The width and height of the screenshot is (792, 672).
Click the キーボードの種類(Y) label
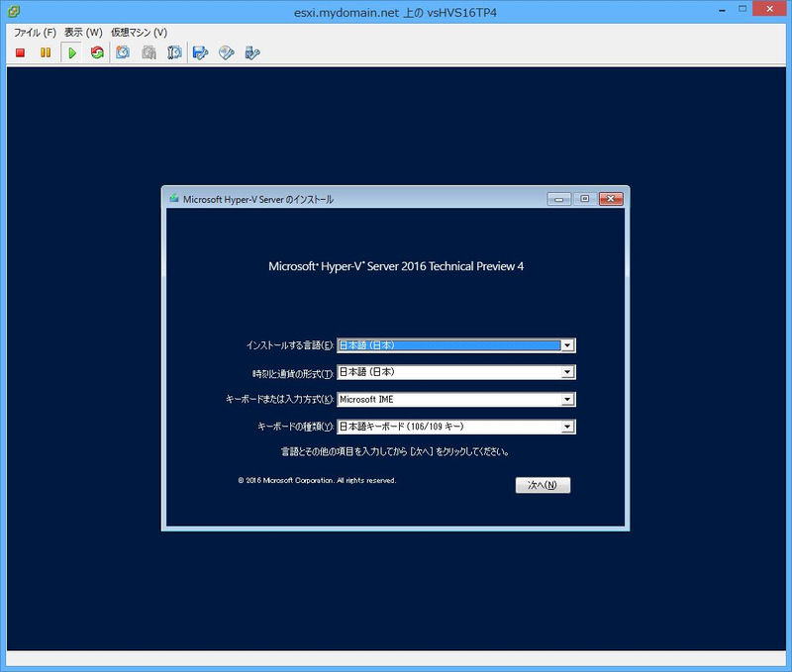[x=295, y=427]
